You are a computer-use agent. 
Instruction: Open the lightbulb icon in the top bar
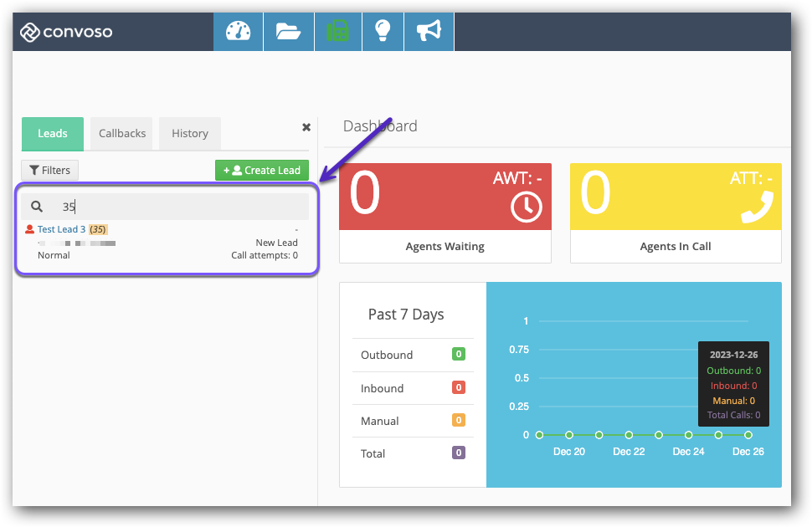click(383, 32)
